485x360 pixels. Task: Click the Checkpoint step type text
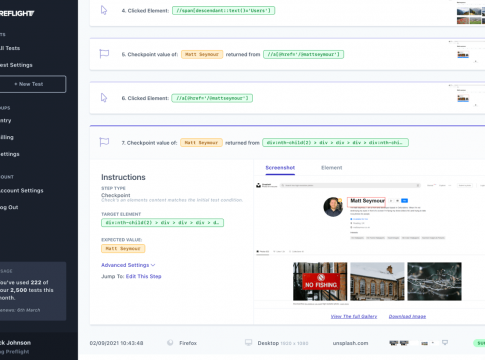[x=116, y=195]
